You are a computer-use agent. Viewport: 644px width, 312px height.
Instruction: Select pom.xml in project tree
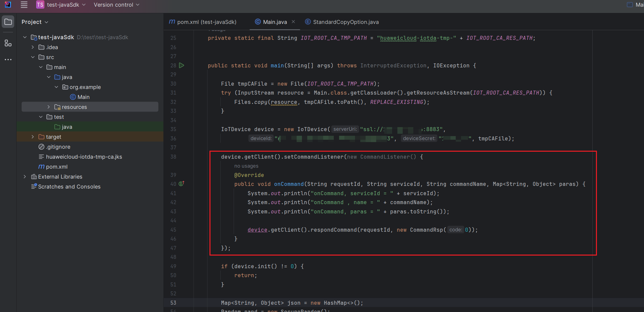[x=53, y=167]
